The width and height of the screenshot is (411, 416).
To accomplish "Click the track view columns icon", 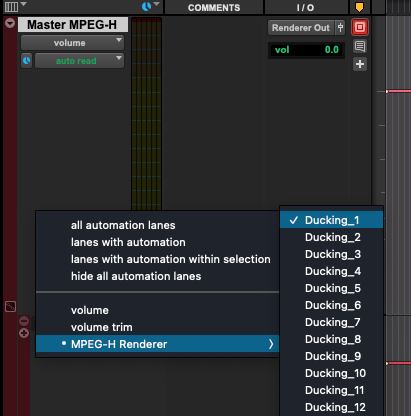I will pos(11,7).
